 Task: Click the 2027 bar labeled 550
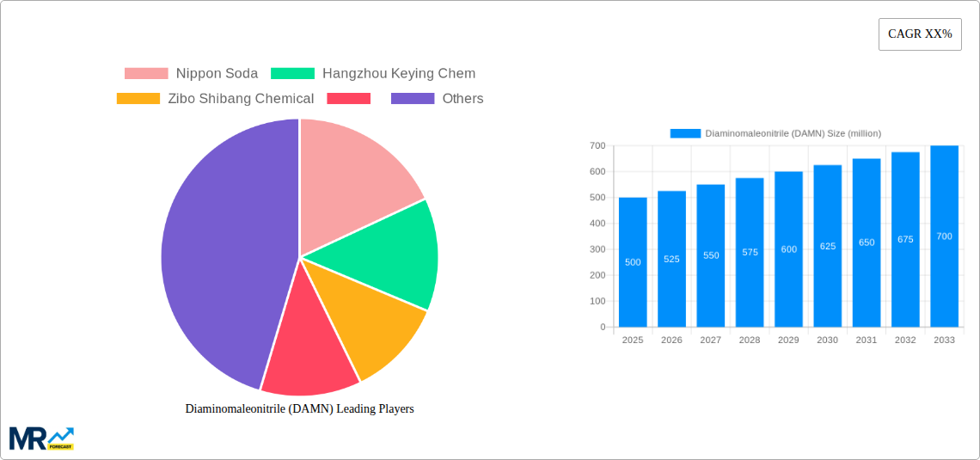[711, 255]
